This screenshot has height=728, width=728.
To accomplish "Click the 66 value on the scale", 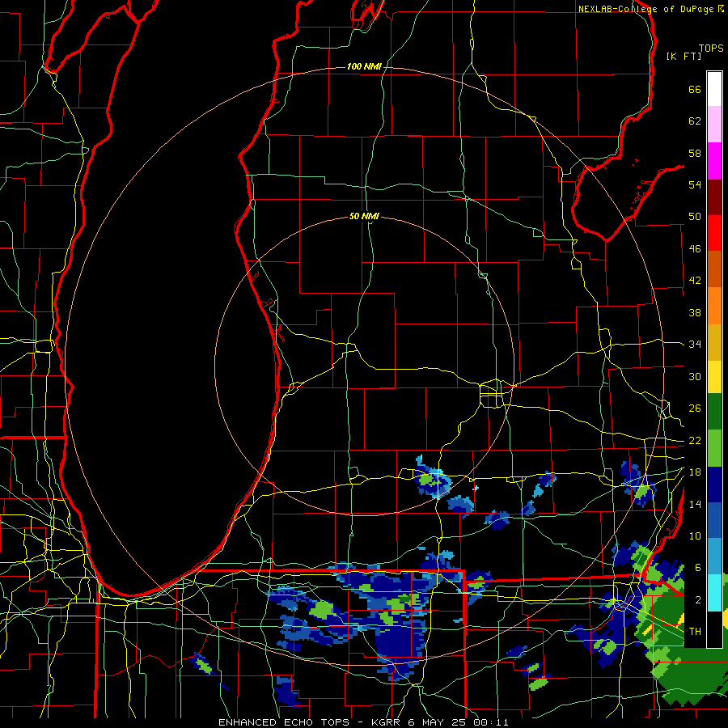I will pyautogui.click(x=695, y=89).
